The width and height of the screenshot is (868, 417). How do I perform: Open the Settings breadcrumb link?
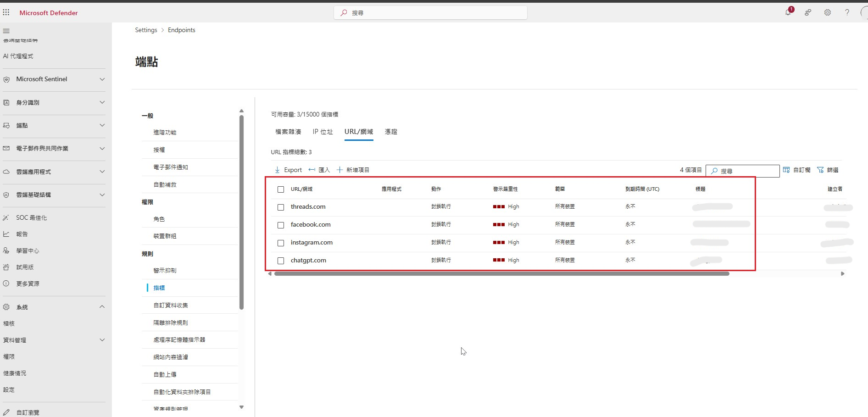click(x=146, y=30)
